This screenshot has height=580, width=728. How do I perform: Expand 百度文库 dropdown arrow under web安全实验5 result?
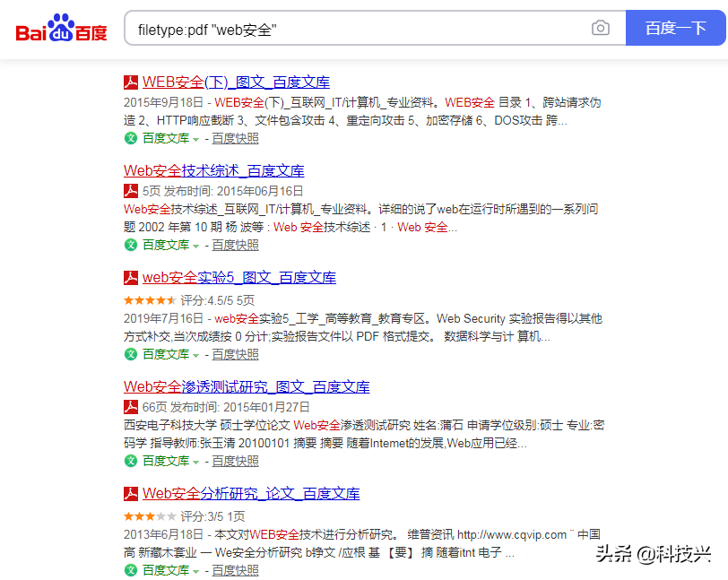coord(195,355)
